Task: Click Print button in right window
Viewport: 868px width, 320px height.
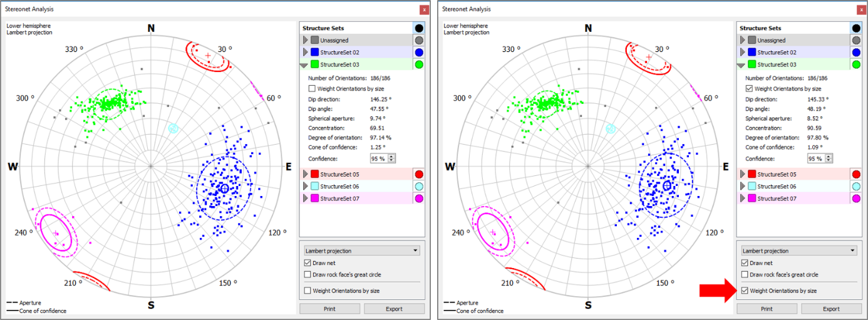Action: coord(767,309)
